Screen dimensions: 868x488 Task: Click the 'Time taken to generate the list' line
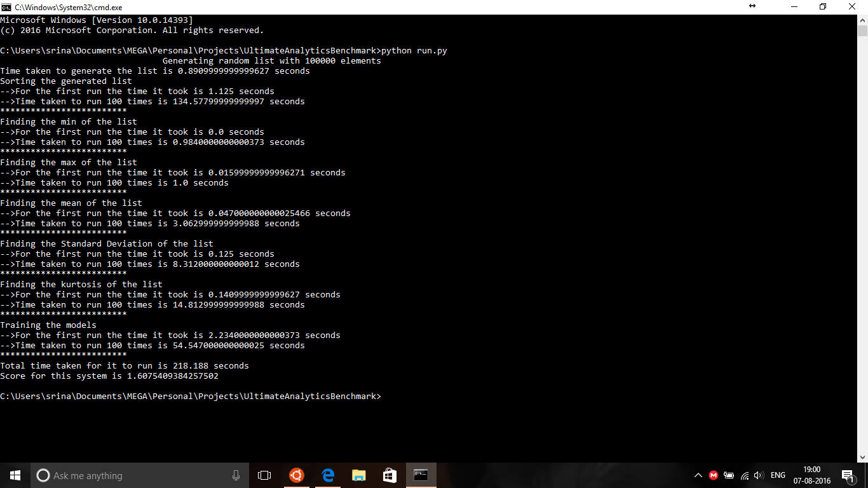(x=155, y=71)
